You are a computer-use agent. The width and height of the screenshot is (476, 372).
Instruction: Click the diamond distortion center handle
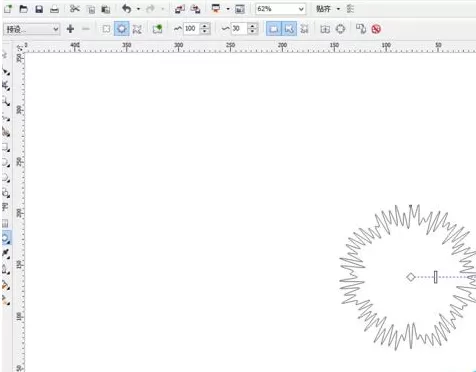point(411,277)
